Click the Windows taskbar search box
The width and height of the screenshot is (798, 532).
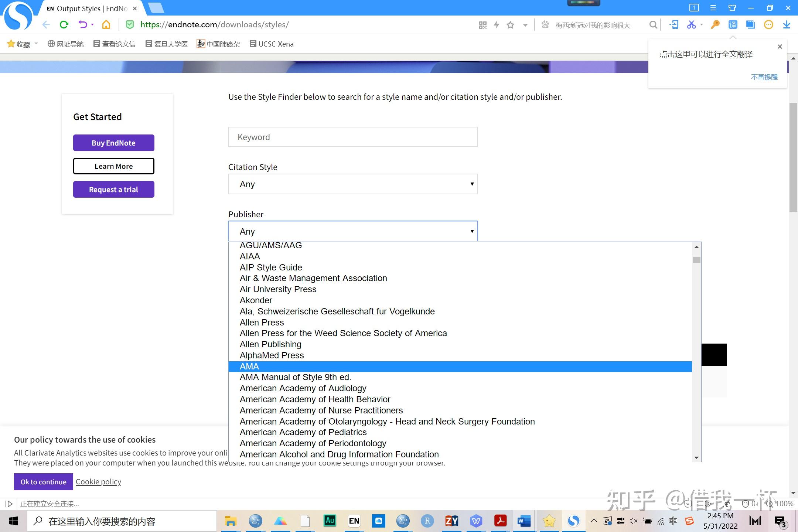tap(122, 521)
